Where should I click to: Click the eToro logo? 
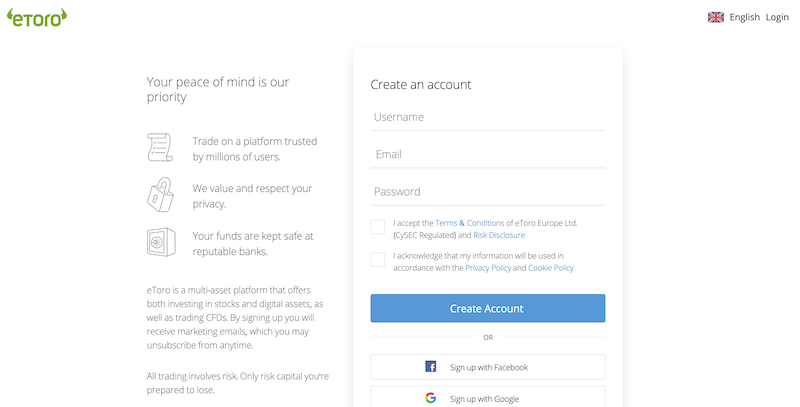[x=37, y=17]
